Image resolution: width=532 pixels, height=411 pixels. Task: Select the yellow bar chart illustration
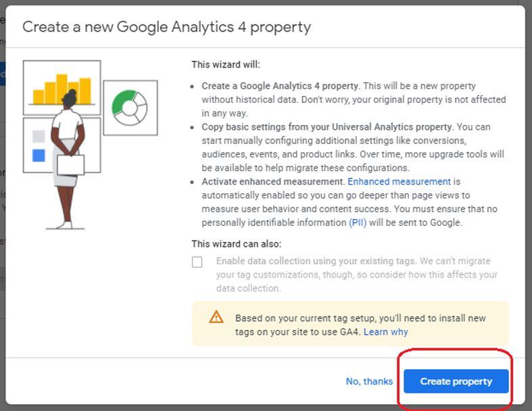coord(62,88)
